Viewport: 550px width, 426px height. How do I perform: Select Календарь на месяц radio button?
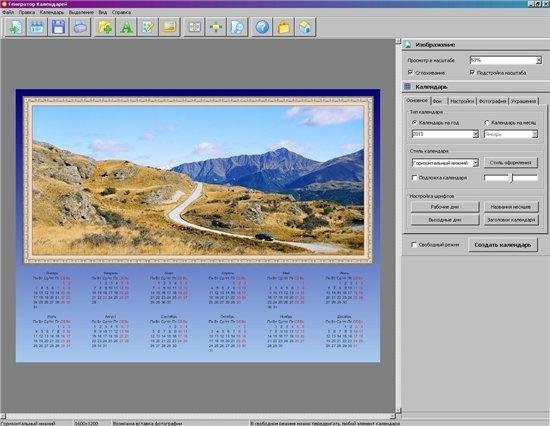coord(487,122)
